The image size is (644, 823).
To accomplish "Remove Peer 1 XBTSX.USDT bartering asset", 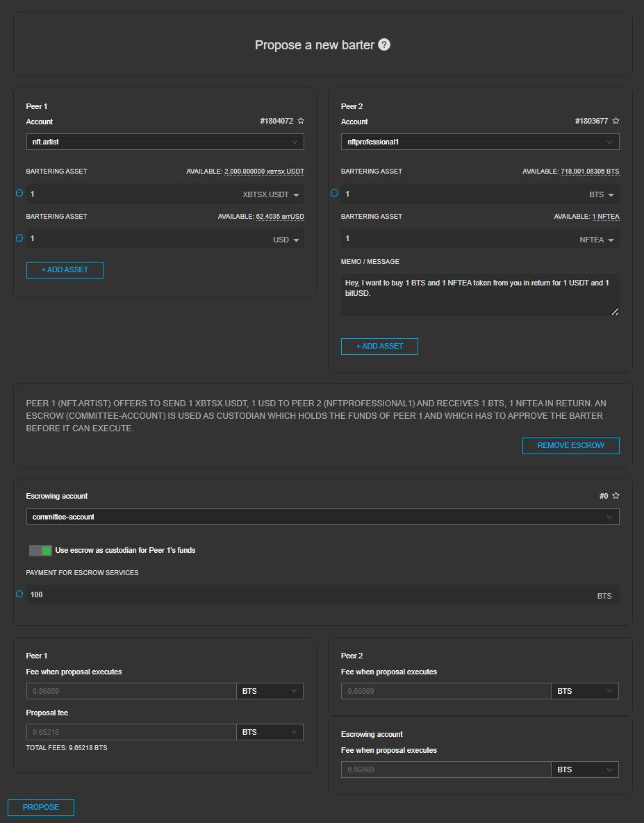I will click(x=19, y=193).
